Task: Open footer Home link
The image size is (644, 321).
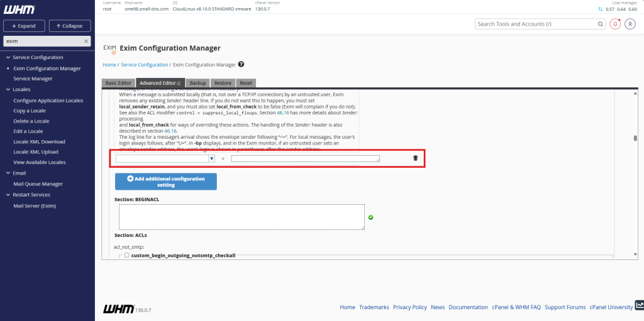Action: coord(347,307)
